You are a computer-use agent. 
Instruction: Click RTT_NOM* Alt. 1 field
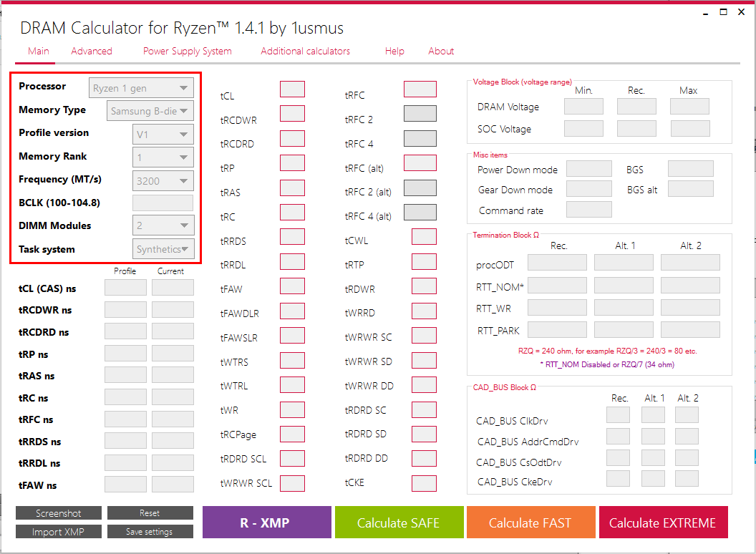[624, 285]
